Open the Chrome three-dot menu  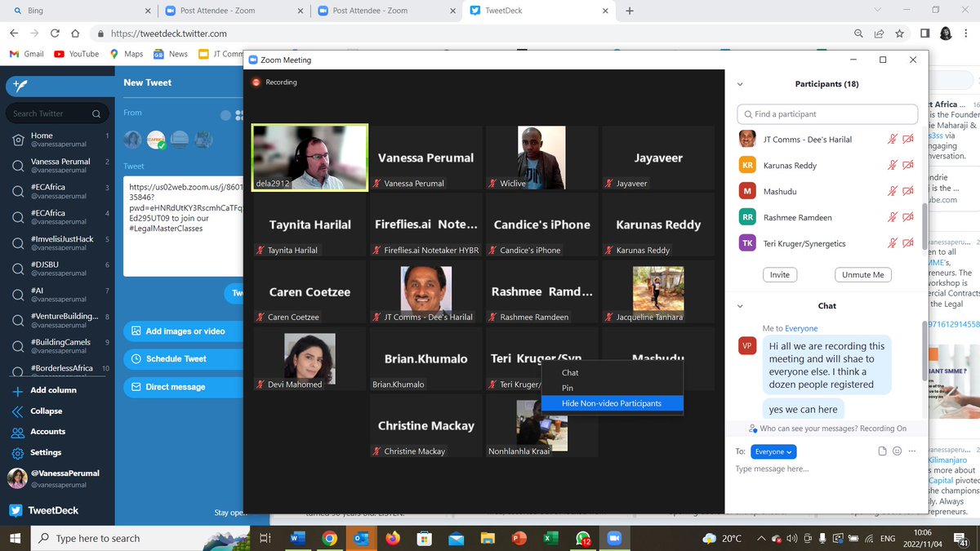pyautogui.click(x=967, y=33)
